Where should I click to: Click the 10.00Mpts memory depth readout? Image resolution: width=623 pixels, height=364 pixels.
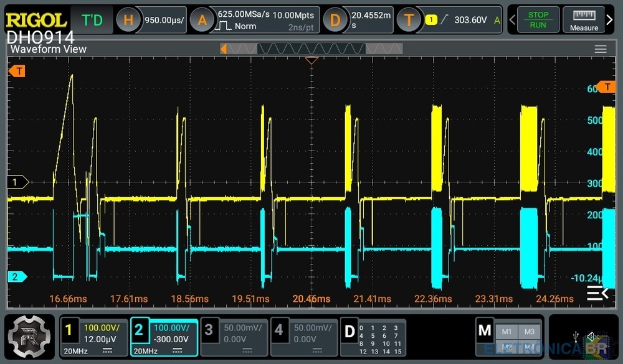tap(293, 15)
